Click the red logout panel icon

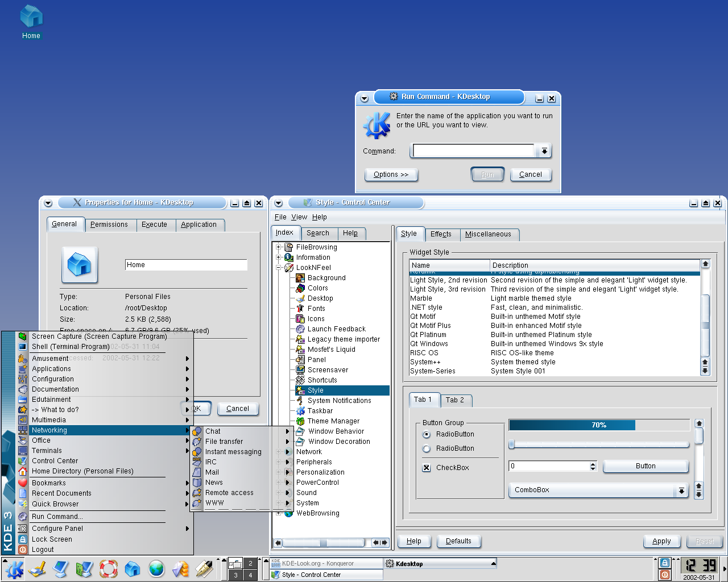pos(664,575)
